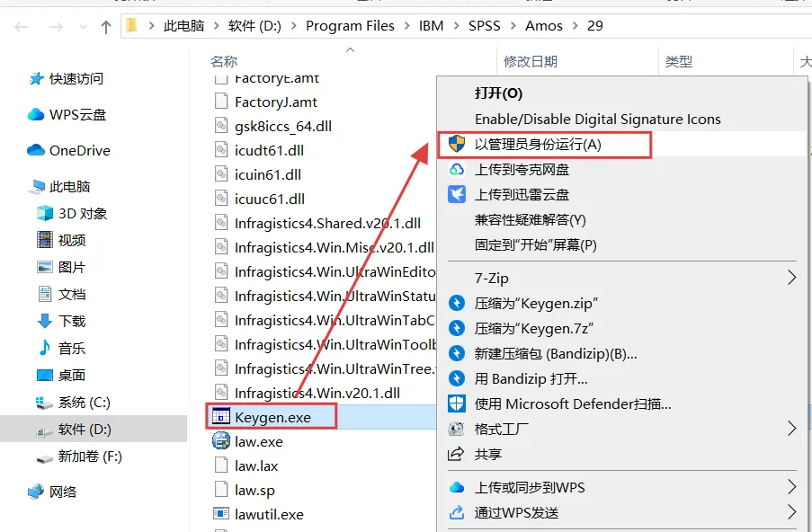The height and width of the screenshot is (532, 812).
Task: Go to SPSS folder in breadcrumb
Action: [x=484, y=26]
